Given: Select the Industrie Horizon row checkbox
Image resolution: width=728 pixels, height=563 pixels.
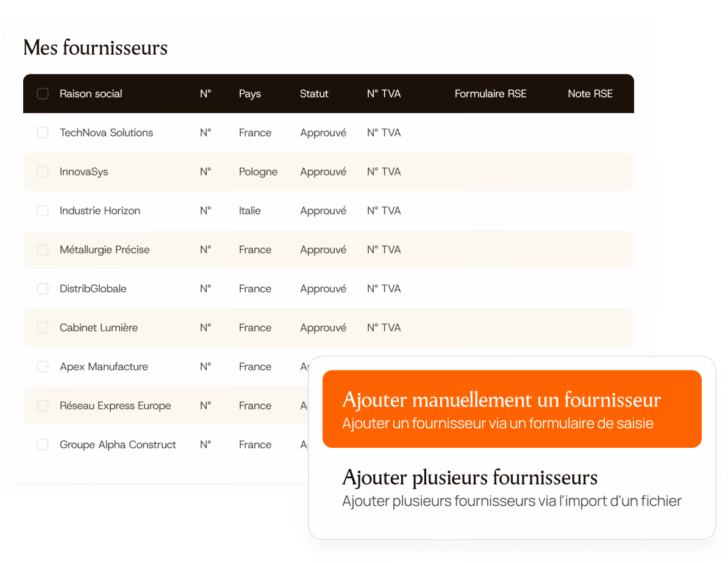Looking at the screenshot, I should 43,211.
